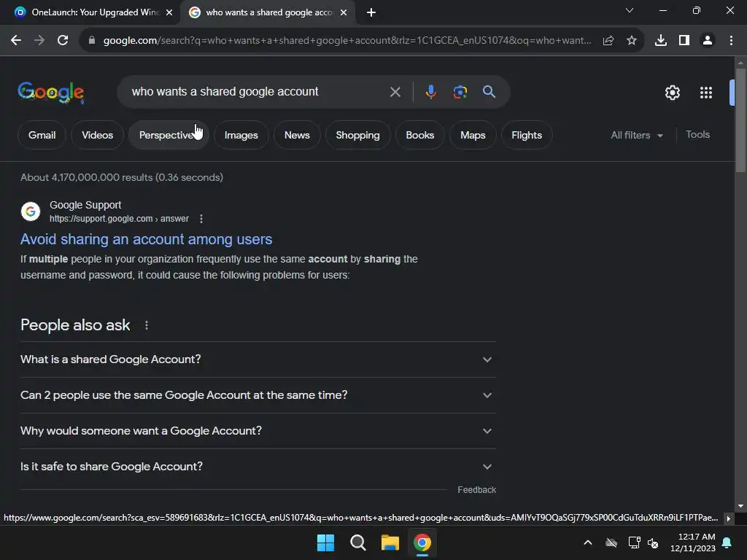Expand 'What is a shared Google Account?'
Viewport: 747px width, 560px height.
(258, 359)
